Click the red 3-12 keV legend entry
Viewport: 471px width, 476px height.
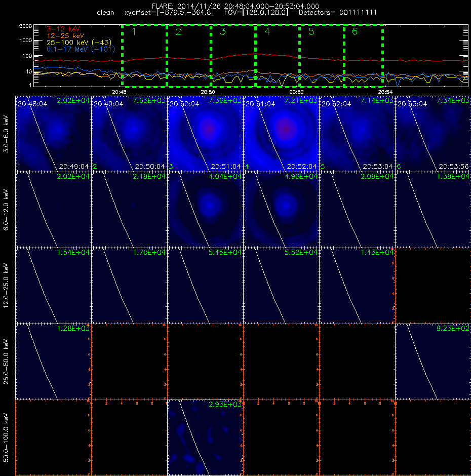pyautogui.click(x=63, y=29)
